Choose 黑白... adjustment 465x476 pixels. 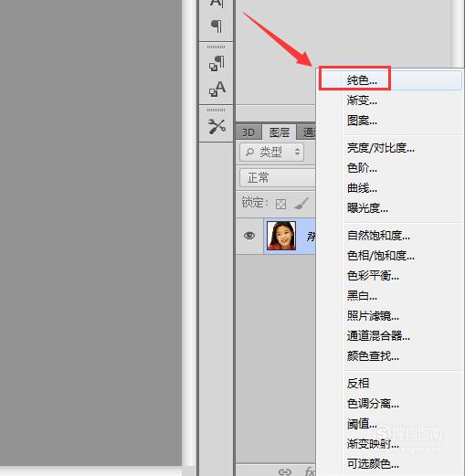click(x=390, y=296)
